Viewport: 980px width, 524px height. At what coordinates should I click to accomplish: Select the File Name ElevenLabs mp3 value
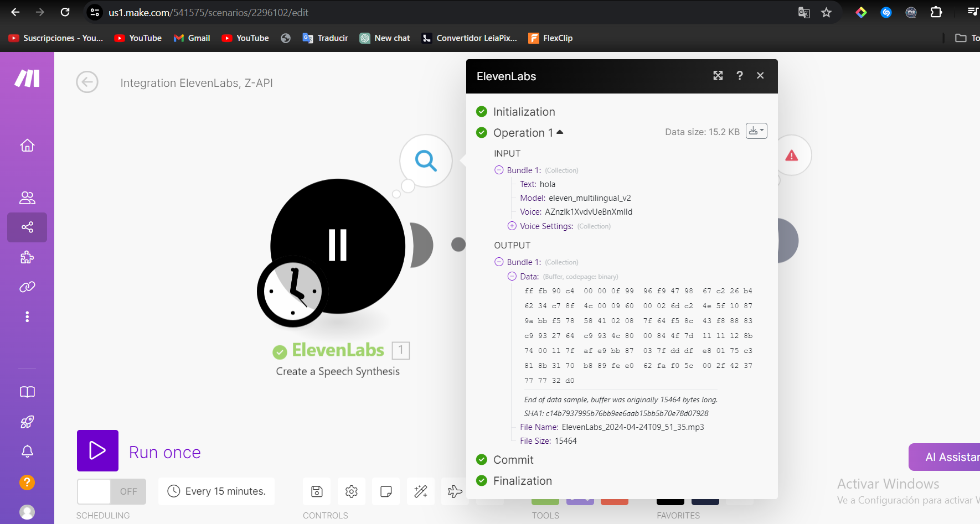tap(633, 427)
